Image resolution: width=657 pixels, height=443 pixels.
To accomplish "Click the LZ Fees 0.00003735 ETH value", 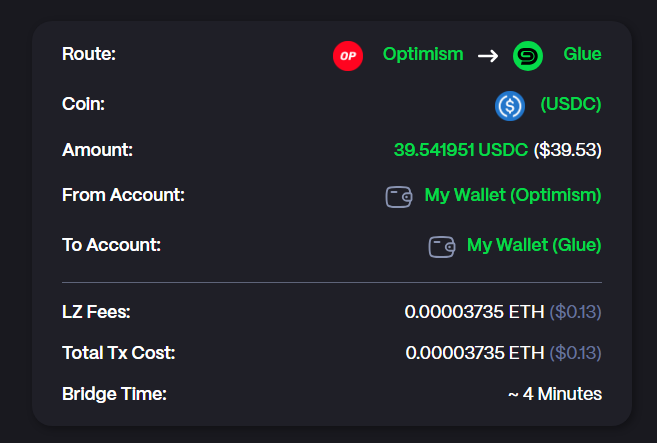I will point(474,312).
